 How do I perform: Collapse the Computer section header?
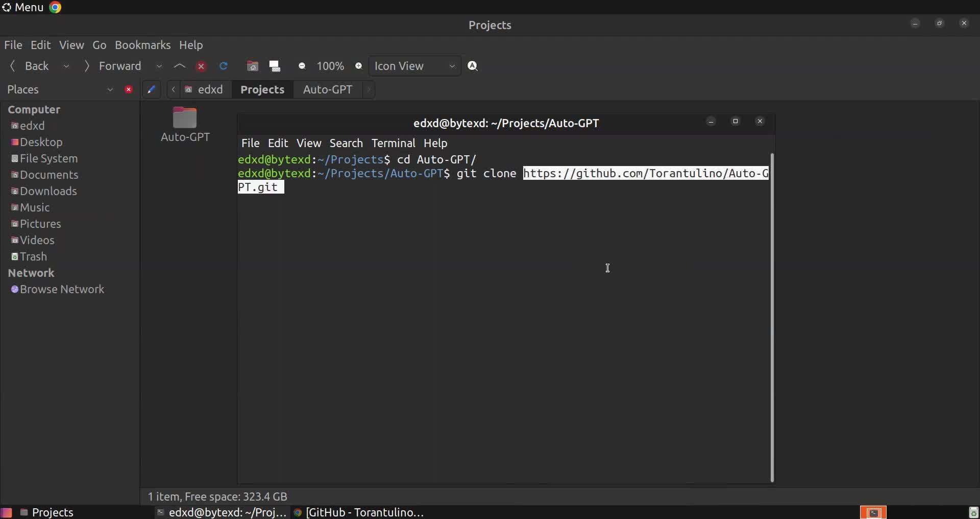(x=34, y=109)
